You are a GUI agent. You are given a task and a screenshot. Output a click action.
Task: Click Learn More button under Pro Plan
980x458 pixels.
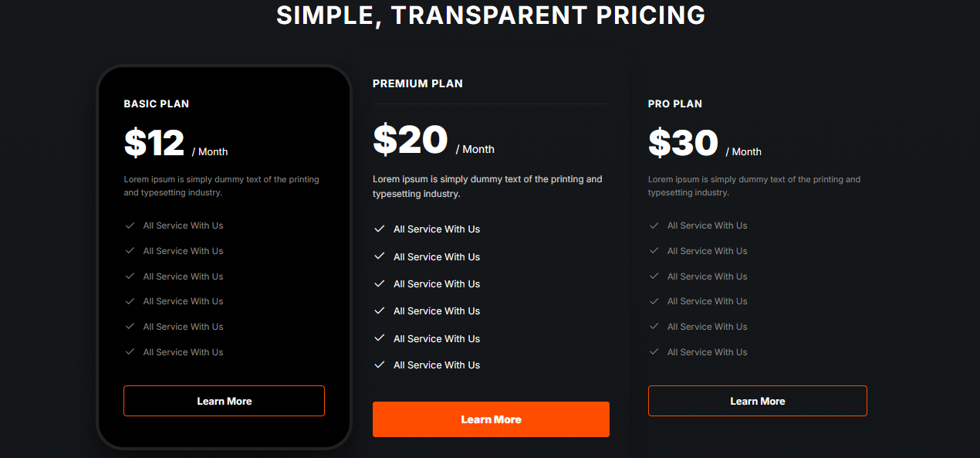(757, 401)
